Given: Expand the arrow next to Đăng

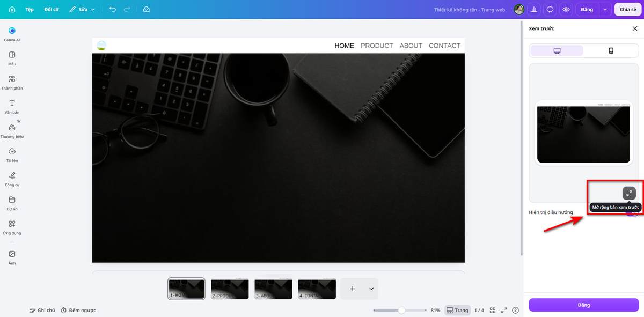Looking at the screenshot, I should (605, 10).
